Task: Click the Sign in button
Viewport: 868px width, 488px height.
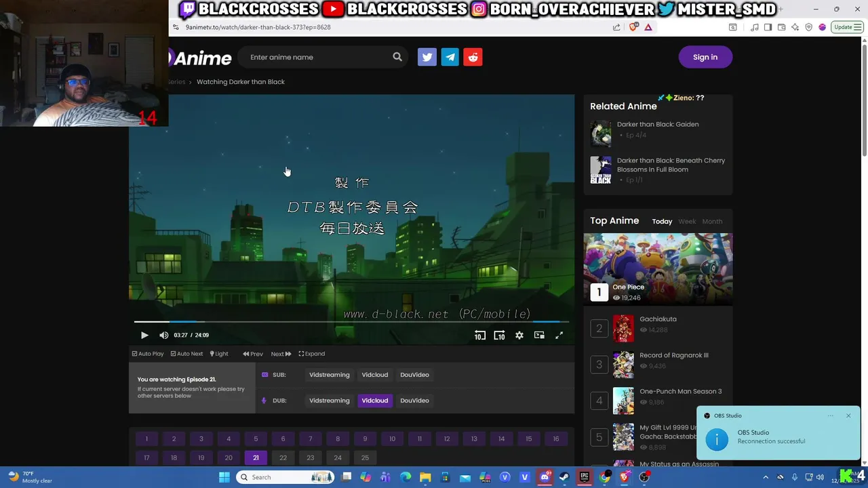Action: tap(705, 57)
